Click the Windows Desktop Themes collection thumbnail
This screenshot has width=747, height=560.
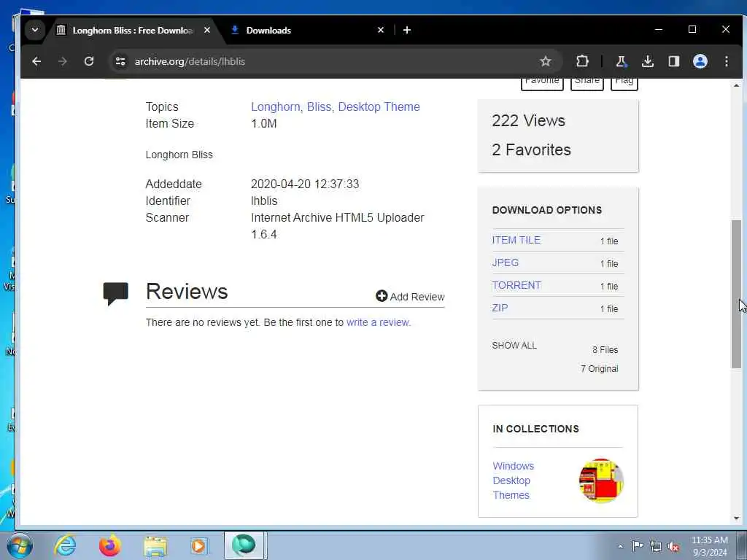point(601,480)
